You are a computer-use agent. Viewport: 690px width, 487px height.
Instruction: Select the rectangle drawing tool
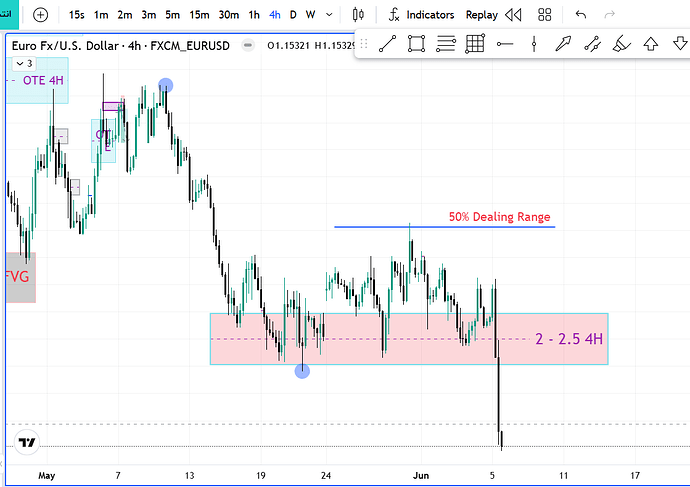coord(416,44)
